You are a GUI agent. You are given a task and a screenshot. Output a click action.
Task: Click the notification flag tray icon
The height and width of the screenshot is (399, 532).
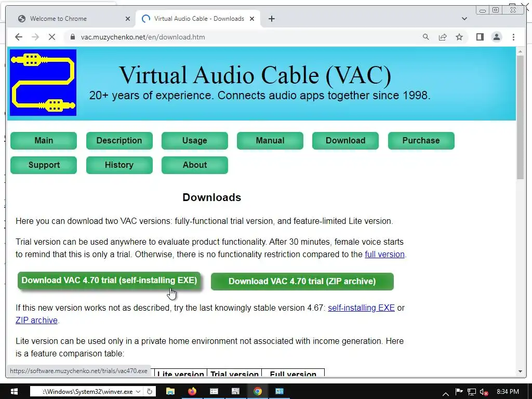tap(459, 392)
